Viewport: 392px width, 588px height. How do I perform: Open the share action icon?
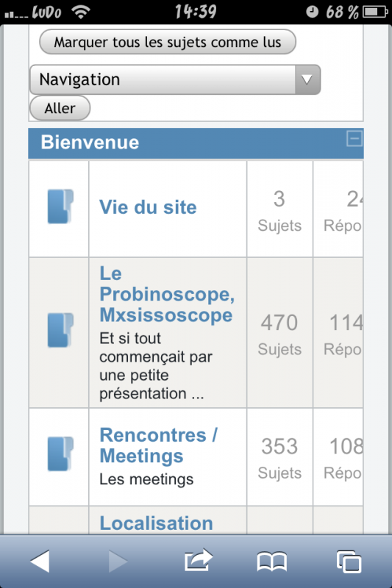pos(199,560)
